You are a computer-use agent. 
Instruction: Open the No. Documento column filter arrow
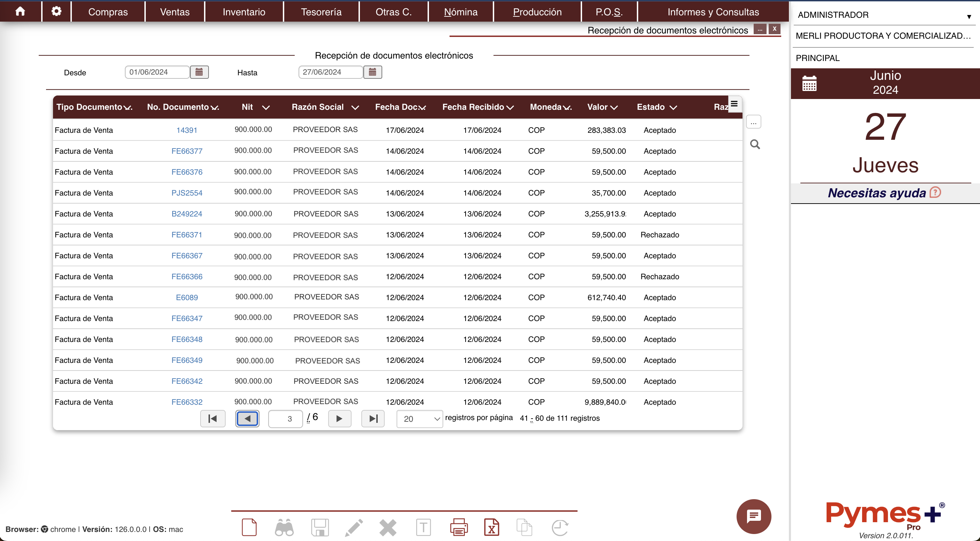[x=214, y=108]
